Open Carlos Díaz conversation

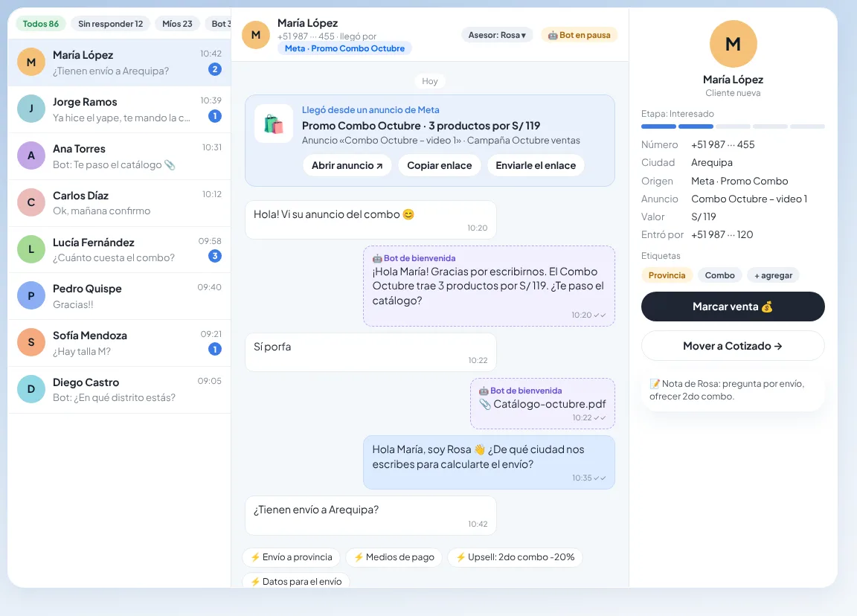click(119, 203)
